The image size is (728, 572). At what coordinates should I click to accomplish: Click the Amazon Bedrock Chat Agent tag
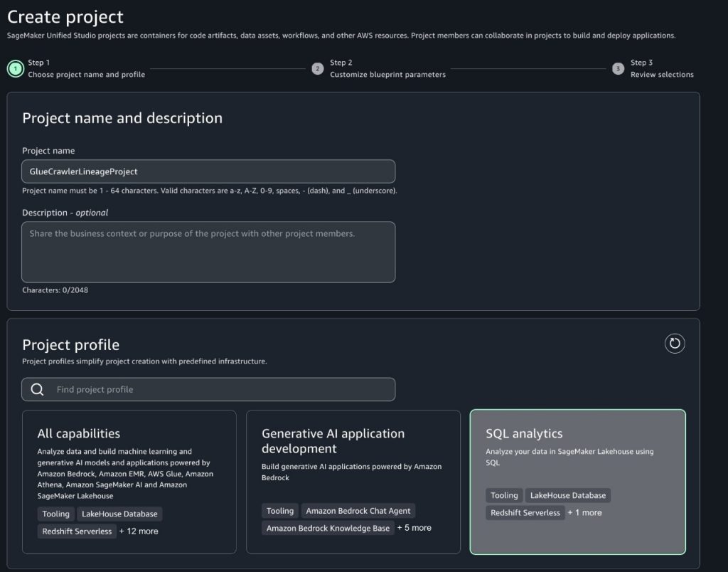pyautogui.click(x=358, y=511)
